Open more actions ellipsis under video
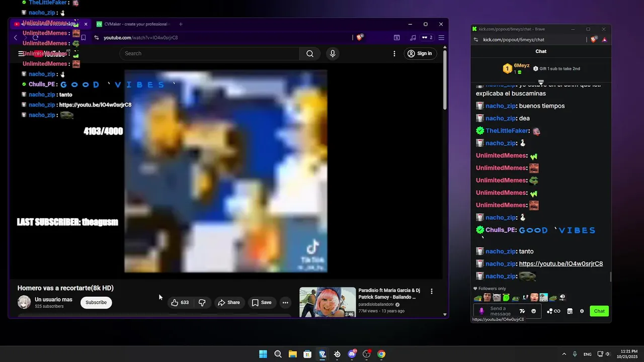Image resolution: width=644 pixels, height=362 pixels. pyautogui.click(x=285, y=303)
